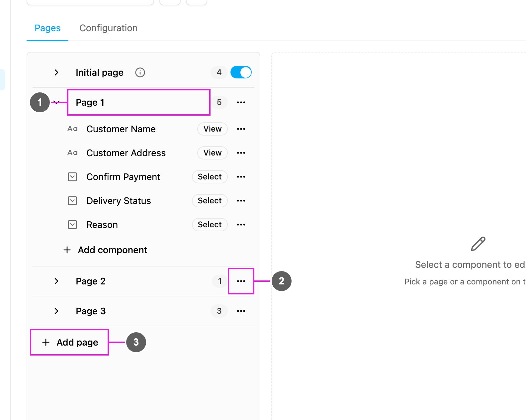Open the more options menu for Page 3
The width and height of the screenshot is (526, 420).
pos(241,311)
